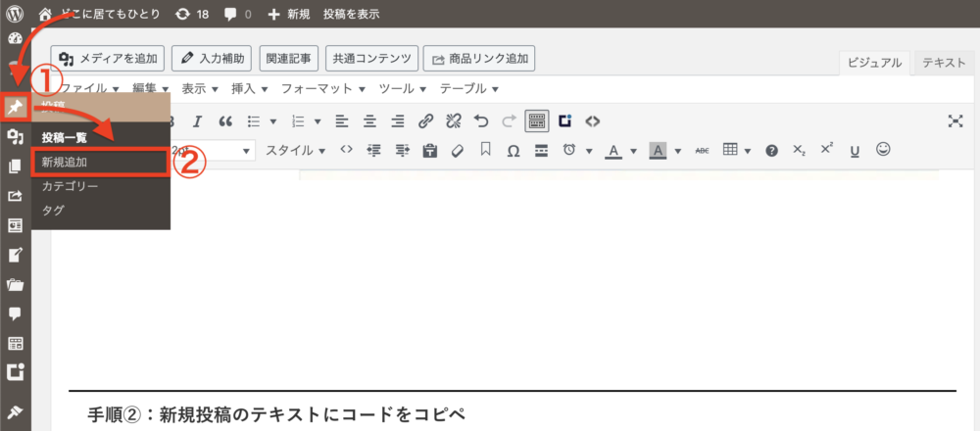Screen dimensions: 980x431
Task: Paste as text clipboard icon
Action: click(x=430, y=151)
